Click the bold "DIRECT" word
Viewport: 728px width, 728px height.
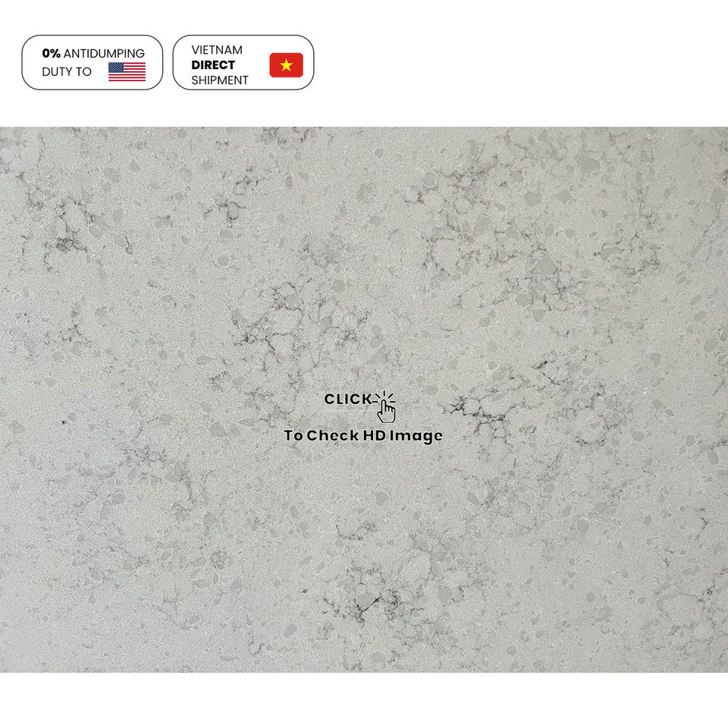[213, 65]
